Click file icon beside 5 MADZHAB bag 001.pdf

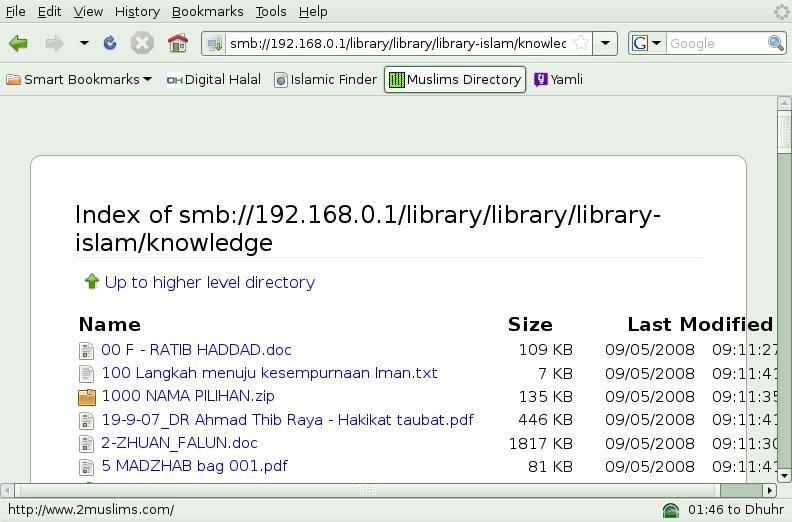pyautogui.click(x=87, y=467)
